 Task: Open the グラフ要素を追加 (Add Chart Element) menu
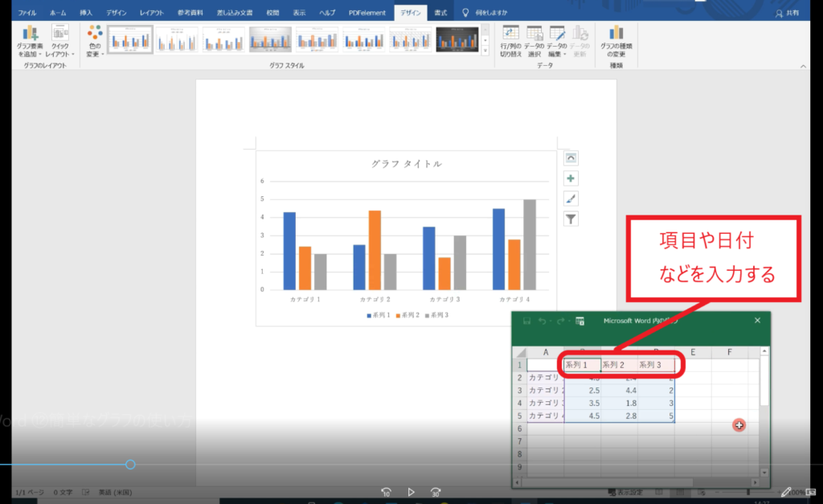[x=30, y=41]
